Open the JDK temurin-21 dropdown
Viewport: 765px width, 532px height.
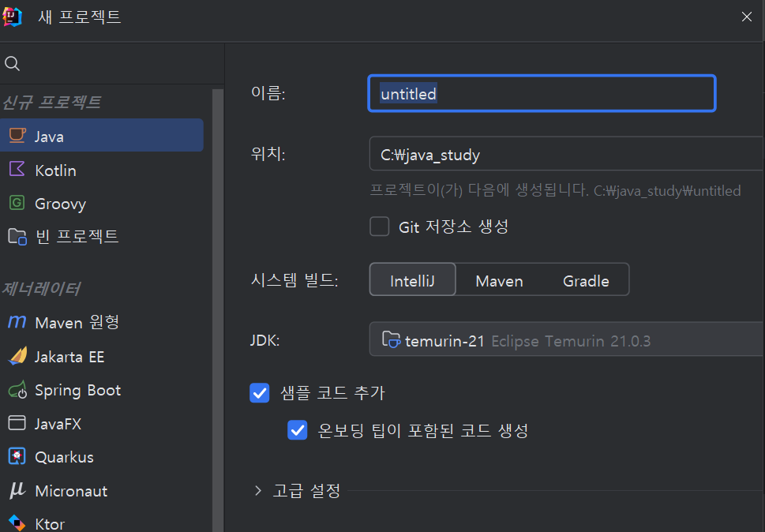point(566,339)
